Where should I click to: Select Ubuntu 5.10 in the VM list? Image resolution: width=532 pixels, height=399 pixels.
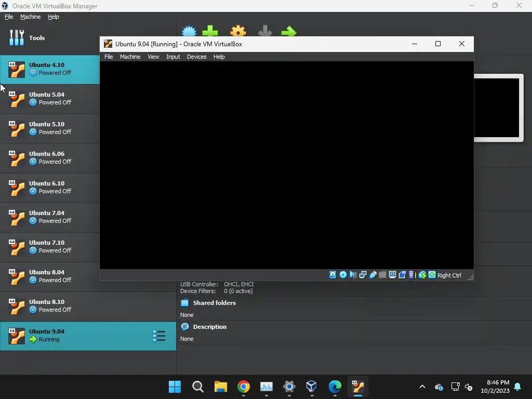[49, 128]
